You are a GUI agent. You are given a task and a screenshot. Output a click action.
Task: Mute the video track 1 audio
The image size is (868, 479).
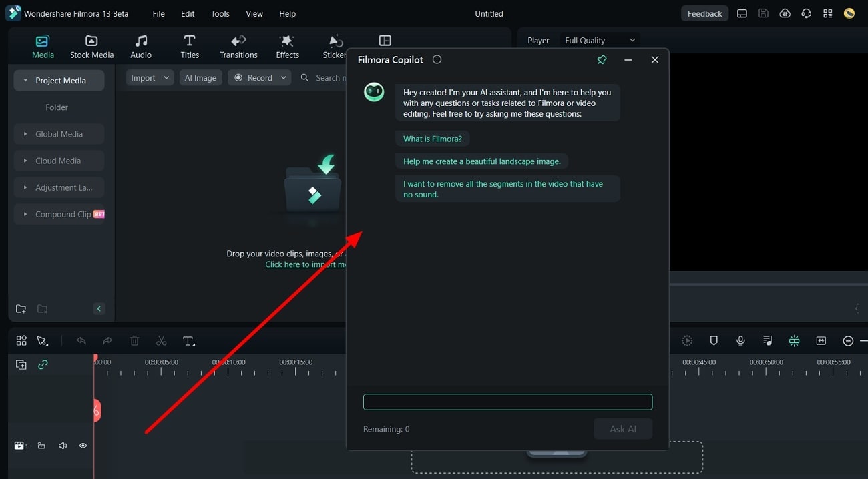[x=63, y=446]
